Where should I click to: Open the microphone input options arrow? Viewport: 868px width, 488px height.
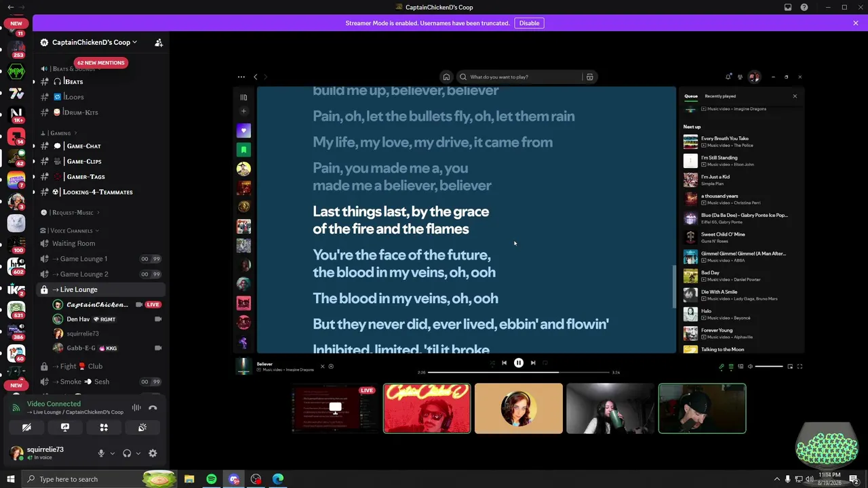coord(113,453)
